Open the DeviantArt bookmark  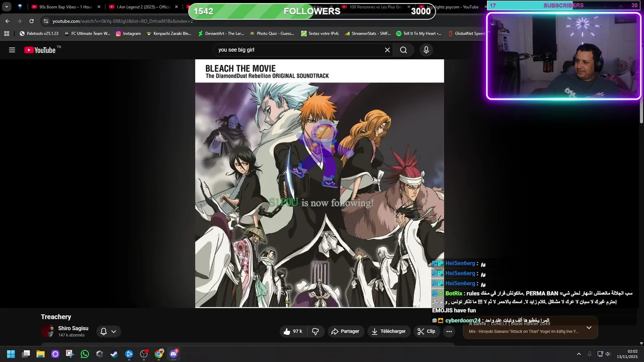click(221, 34)
